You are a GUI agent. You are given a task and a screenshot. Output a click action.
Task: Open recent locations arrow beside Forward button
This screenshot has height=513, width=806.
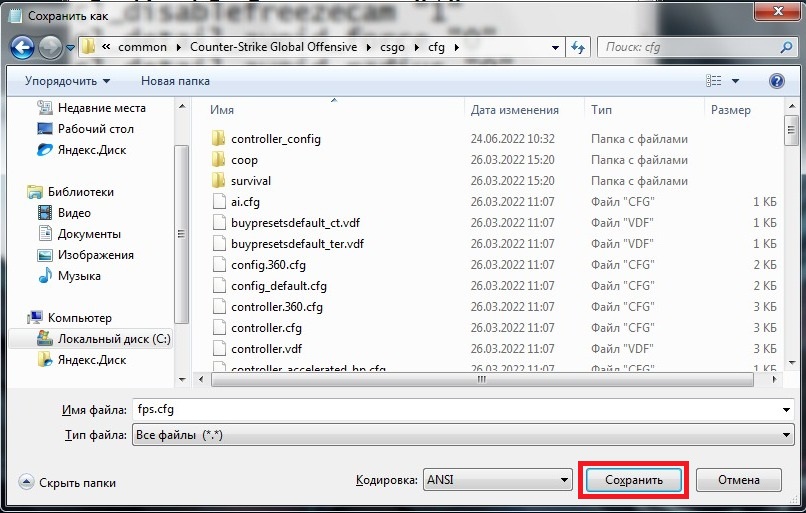[x=70, y=48]
